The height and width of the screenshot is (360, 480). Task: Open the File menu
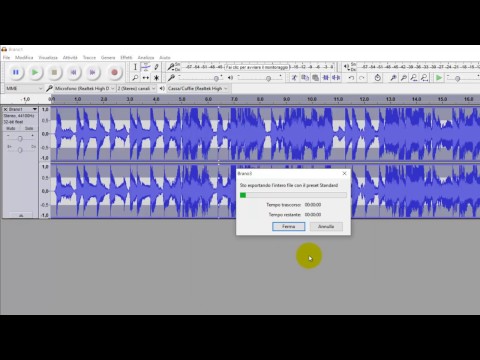(6, 58)
